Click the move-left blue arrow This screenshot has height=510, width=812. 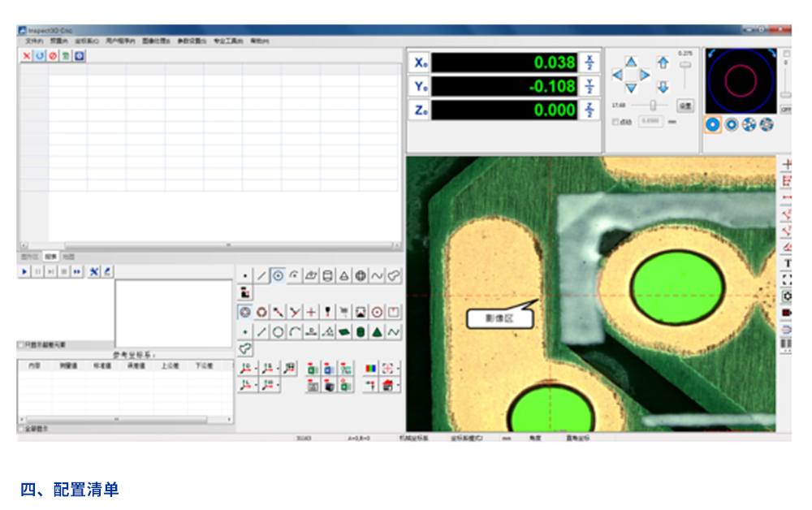616,76
